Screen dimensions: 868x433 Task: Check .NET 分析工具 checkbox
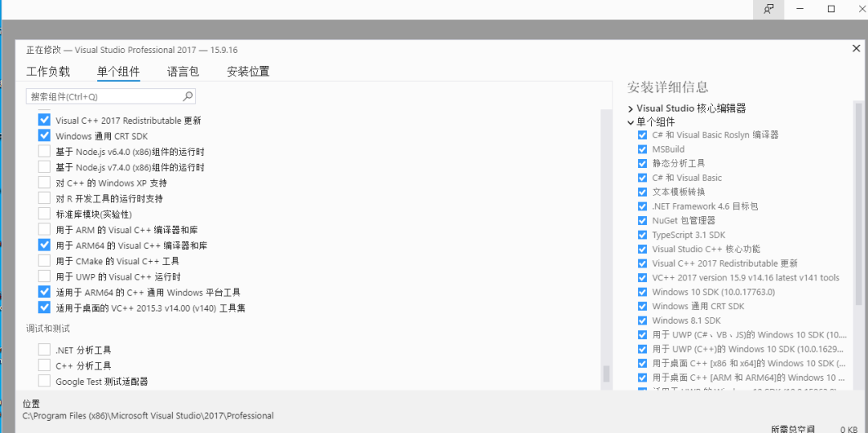44,350
